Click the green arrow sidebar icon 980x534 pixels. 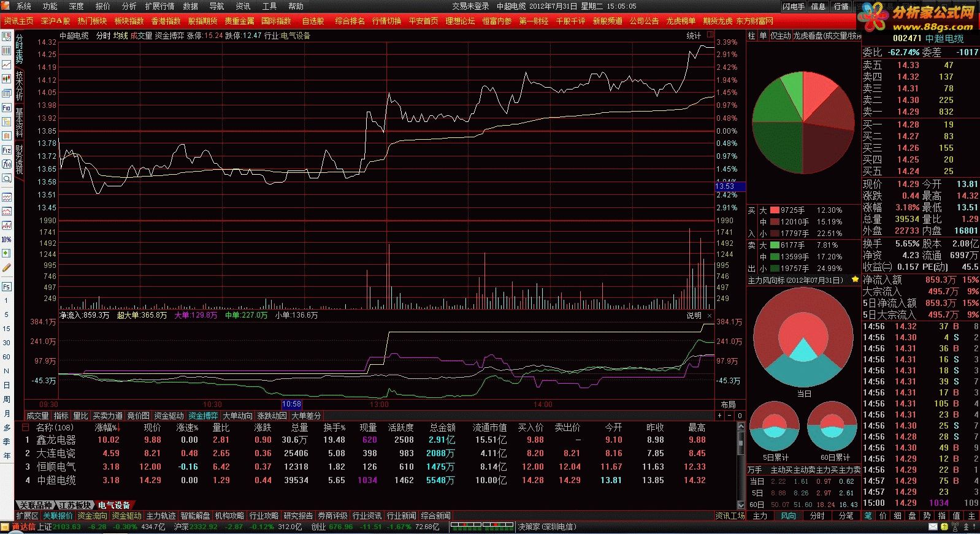(7, 253)
